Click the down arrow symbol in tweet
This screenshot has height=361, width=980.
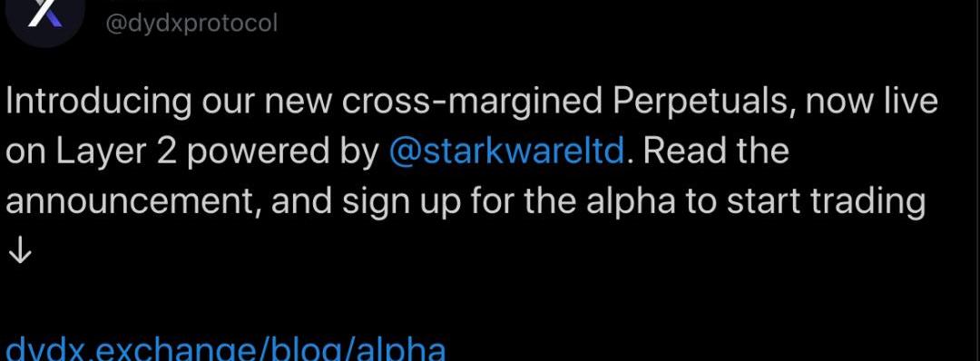point(20,251)
